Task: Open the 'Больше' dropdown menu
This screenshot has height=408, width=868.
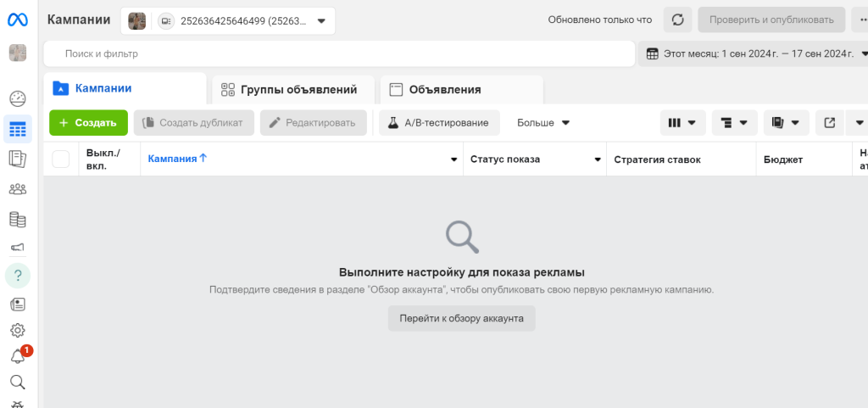Action: point(543,123)
